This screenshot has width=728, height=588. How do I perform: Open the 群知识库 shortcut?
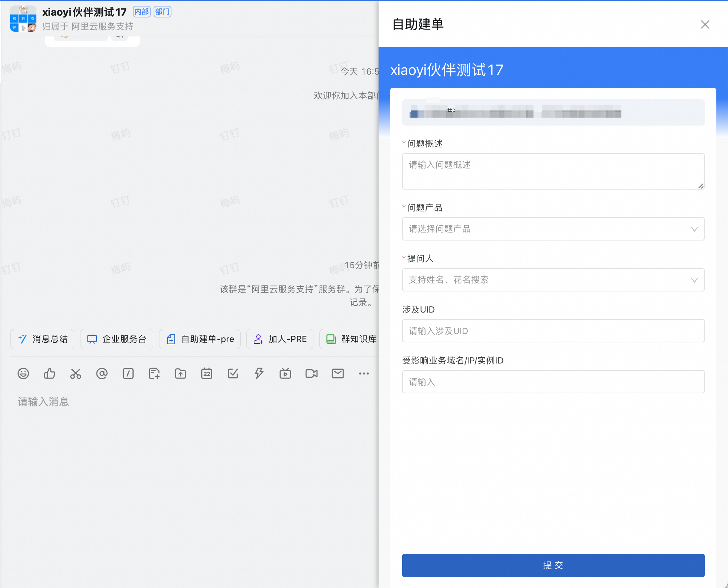pos(349,339)
